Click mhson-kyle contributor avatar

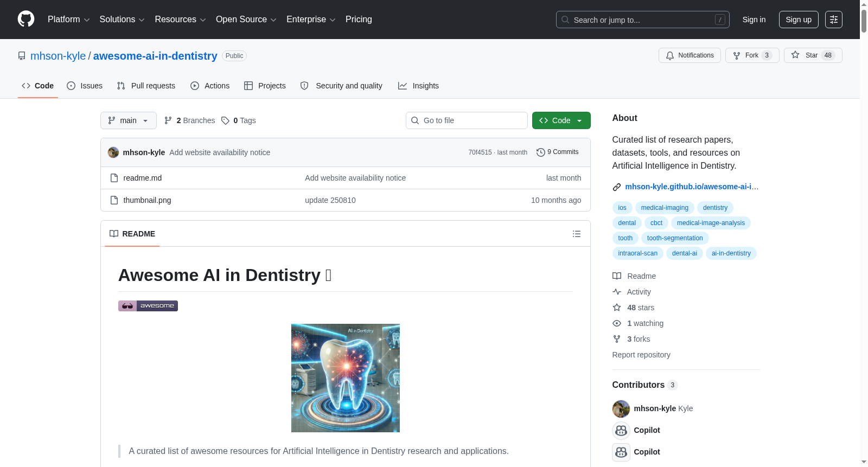[621, 408]
